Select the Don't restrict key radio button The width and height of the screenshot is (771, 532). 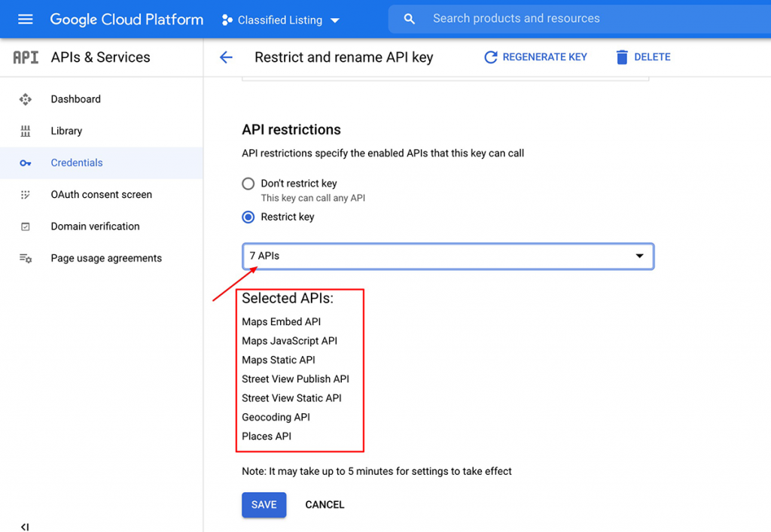point(248,184)
